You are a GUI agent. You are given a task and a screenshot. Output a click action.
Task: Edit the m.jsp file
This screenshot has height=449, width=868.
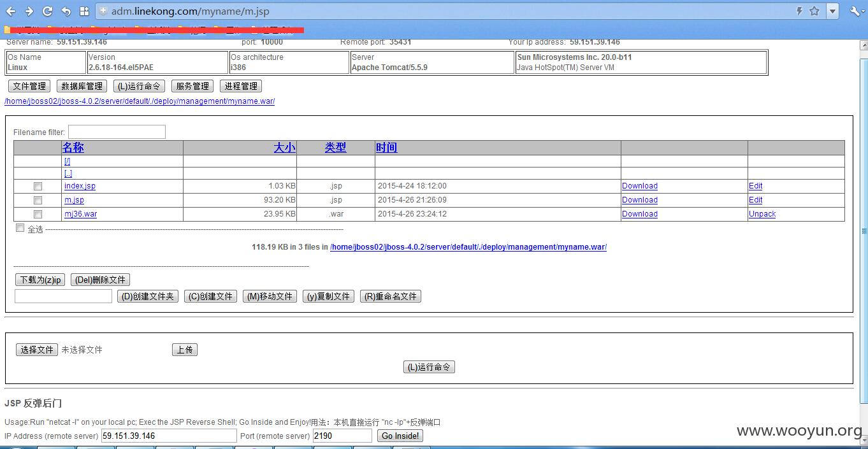click(756, 200)
